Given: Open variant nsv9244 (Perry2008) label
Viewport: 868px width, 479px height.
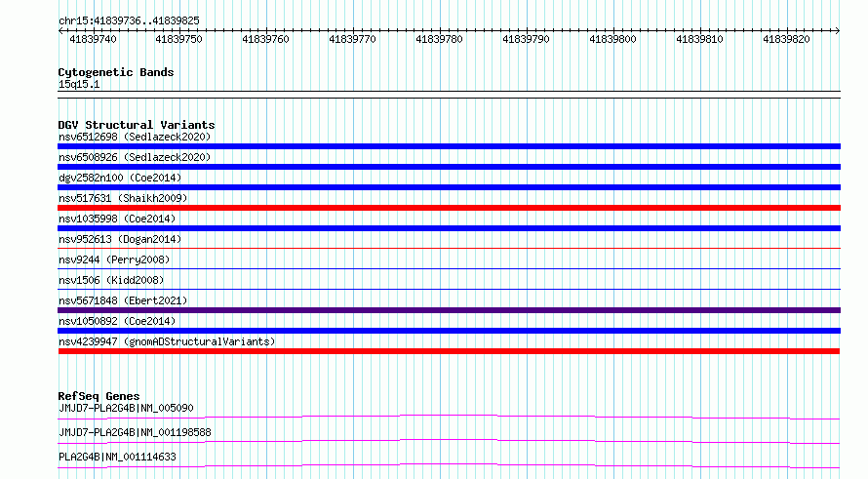Looking at the screenshot, I should (114, 259).
